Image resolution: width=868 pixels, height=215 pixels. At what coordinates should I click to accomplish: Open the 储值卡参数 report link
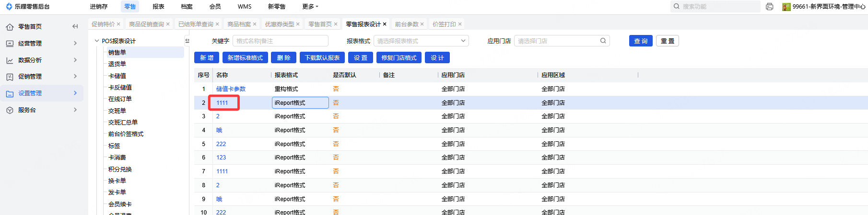click(x=231, y=89)
